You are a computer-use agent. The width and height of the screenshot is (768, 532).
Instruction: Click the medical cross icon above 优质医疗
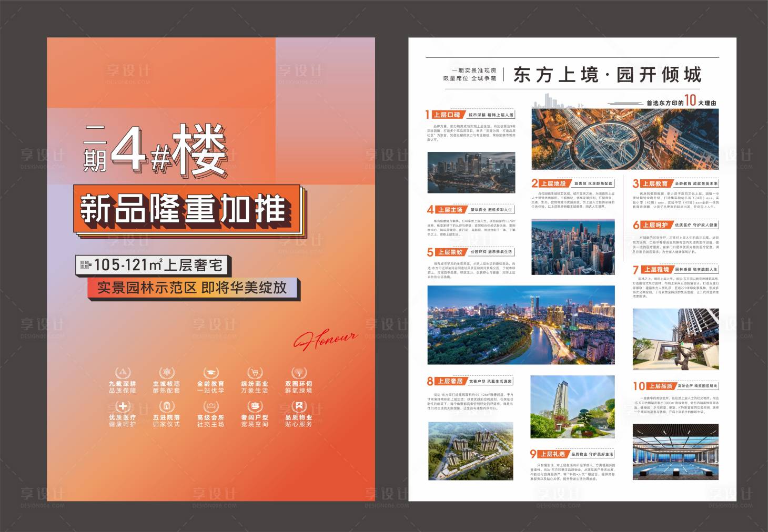point(123,406)
